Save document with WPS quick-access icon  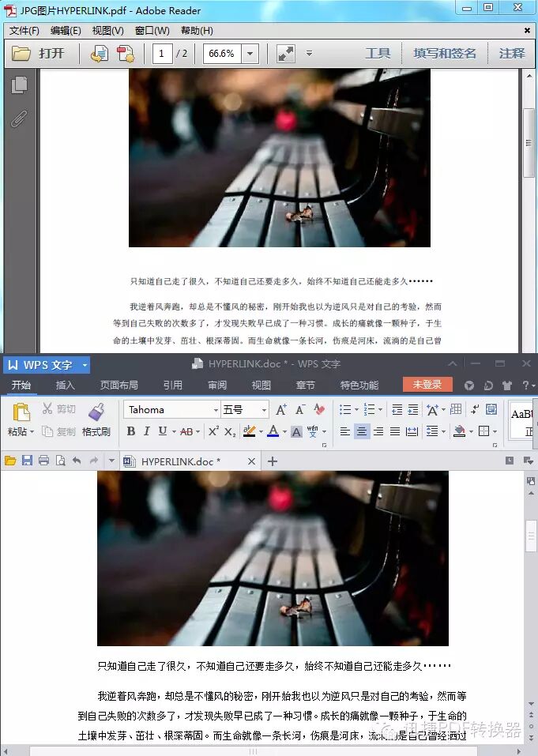27,461
